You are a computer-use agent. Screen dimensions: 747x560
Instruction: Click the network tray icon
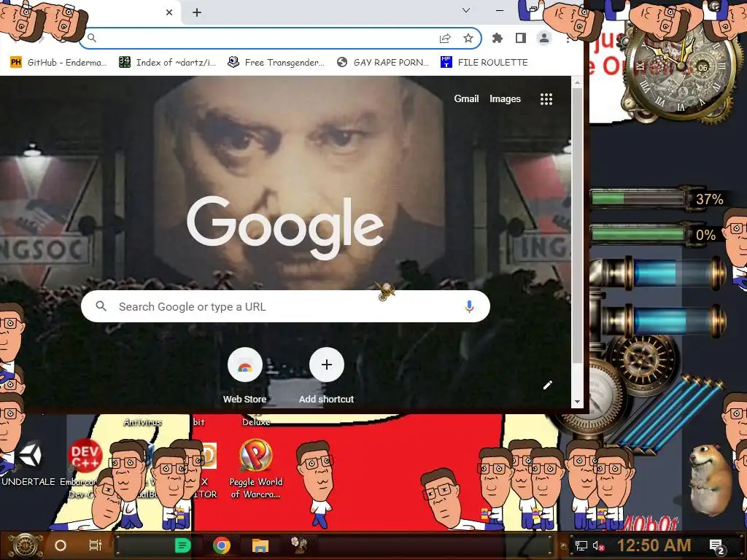pyautogui.click(x=581, y=545)
